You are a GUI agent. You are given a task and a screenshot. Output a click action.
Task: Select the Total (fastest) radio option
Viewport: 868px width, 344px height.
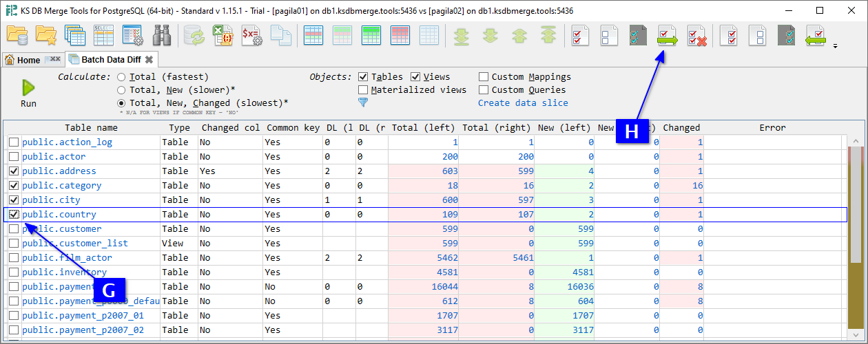coord(121,77)
